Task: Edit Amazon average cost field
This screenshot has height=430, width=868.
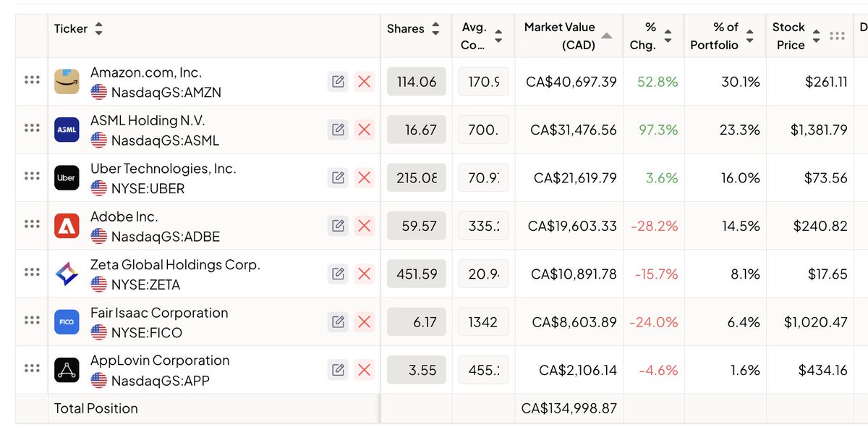Action: pyautogui.click(x=483, y=82)
